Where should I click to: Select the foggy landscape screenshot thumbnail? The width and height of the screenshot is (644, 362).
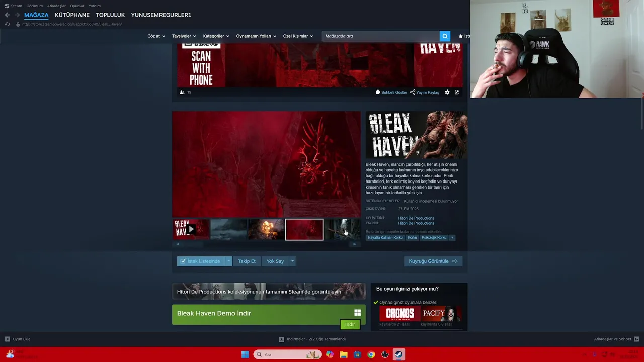[x=228, y=229]
